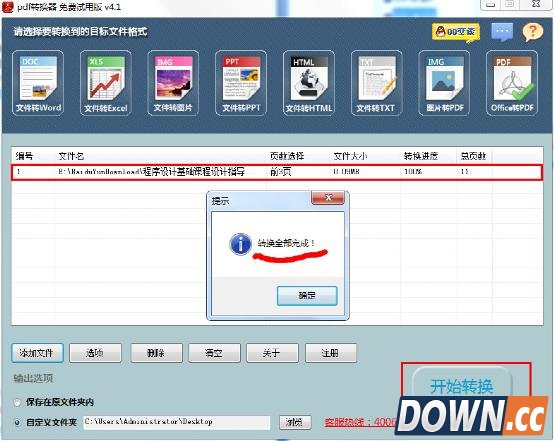Open the QQ交谈 chat button
Screen dimensions: 554x441
click(x=456, y=33)
